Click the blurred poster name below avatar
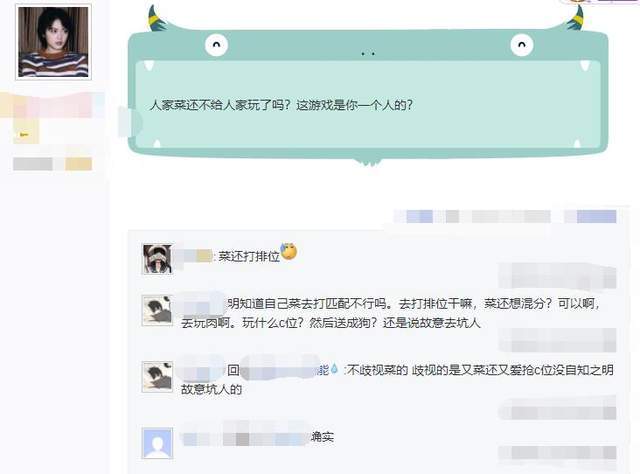Screen dimensions: 640x474 tap(52, 105)
